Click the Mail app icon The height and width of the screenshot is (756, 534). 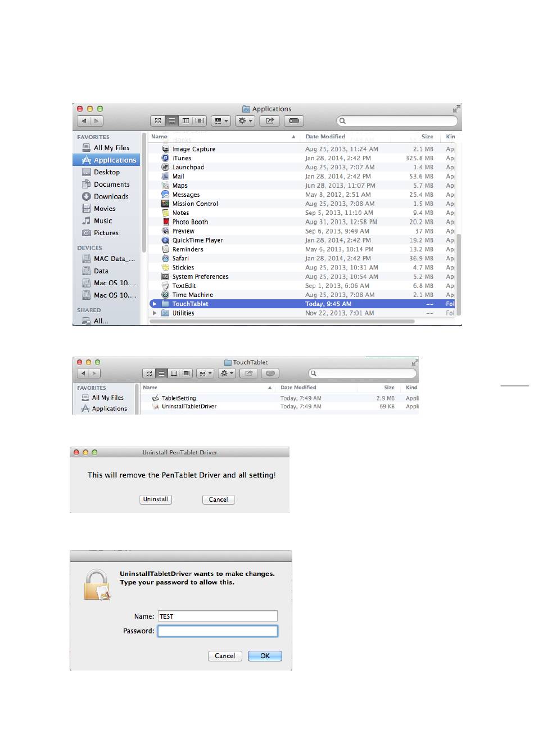(x=165, y=176)
